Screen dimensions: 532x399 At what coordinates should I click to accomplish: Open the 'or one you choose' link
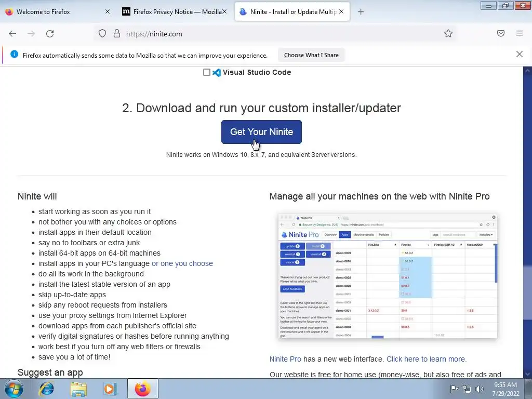pyautogui.click(x=182, y=263)
